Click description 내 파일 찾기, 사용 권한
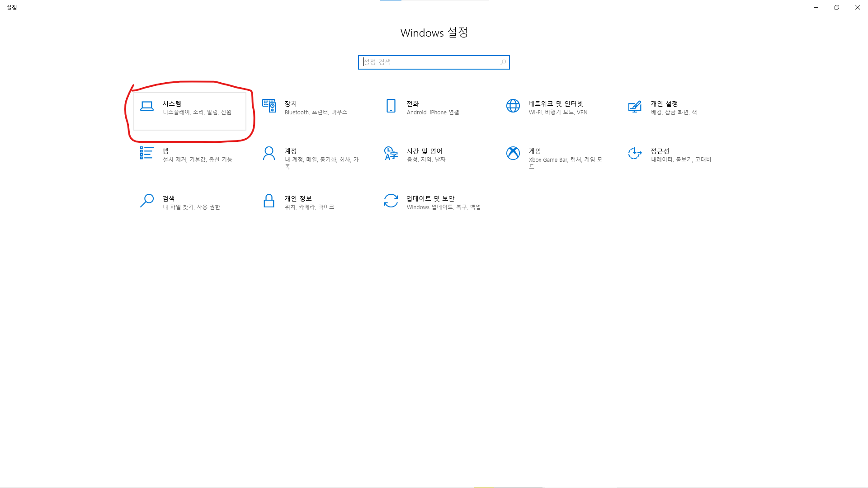Screen dimensions: 868x488 click(x=192, y=207)
